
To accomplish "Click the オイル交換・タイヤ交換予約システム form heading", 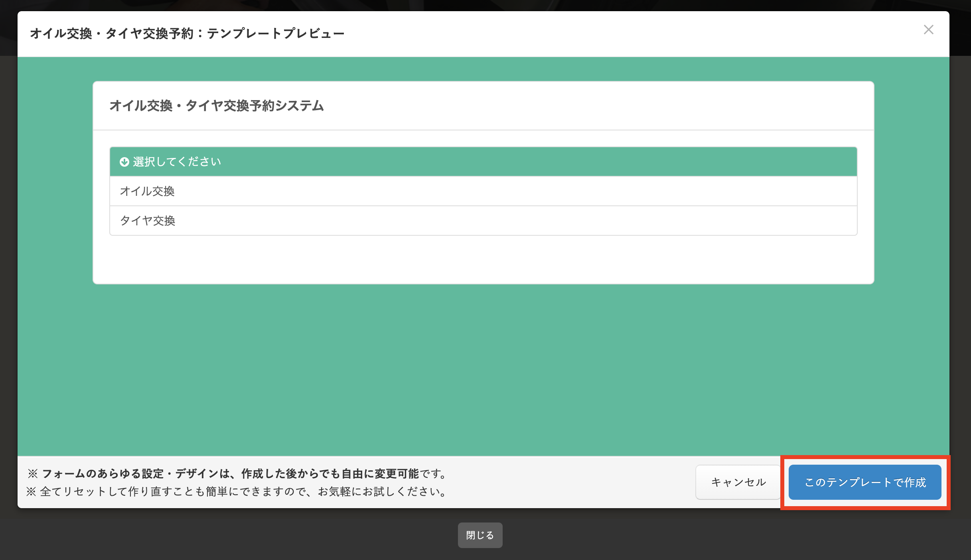I will (216, 106).
